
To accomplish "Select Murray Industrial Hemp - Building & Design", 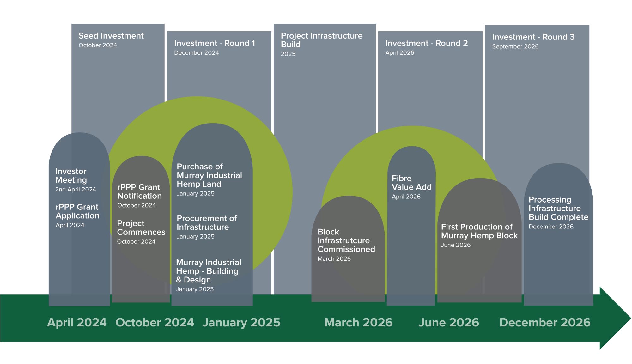I will [x=208, y=271].
